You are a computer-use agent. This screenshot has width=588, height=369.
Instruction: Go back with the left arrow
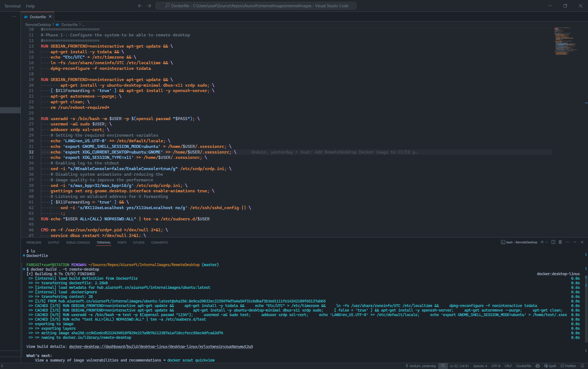pos(140,6)
